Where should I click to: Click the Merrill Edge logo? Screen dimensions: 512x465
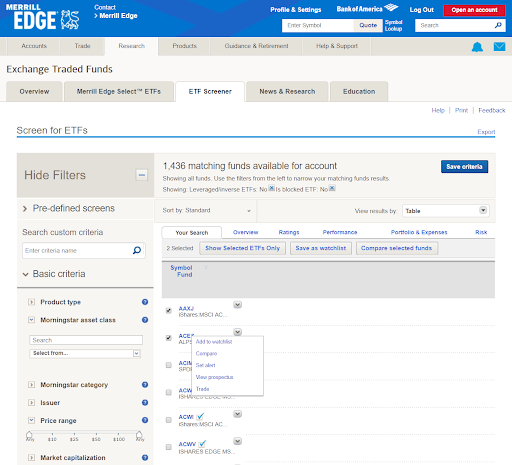pyautogui.click(x=42, y=17)
